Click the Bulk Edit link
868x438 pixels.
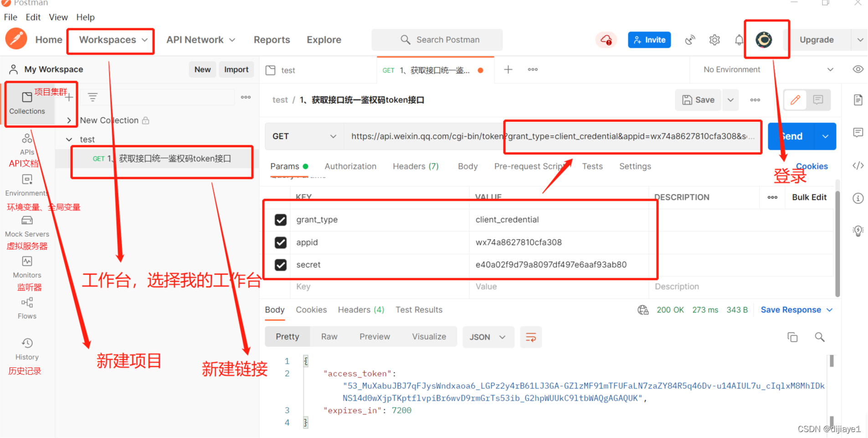(x=809, y=198)
